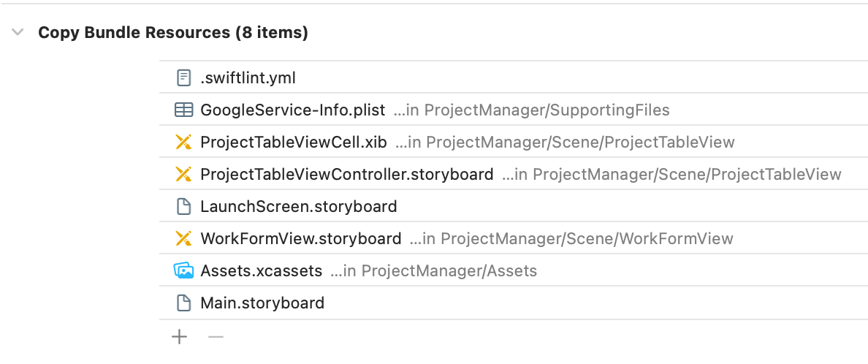
Task: Click the GoogleService-Info.plist table icon
Action: (183, 110)
